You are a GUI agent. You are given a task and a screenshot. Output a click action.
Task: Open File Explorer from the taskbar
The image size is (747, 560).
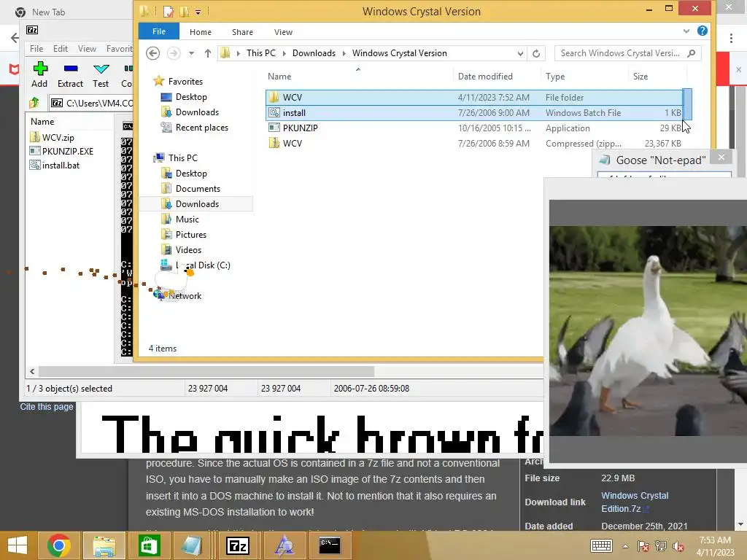pos(104,545)
